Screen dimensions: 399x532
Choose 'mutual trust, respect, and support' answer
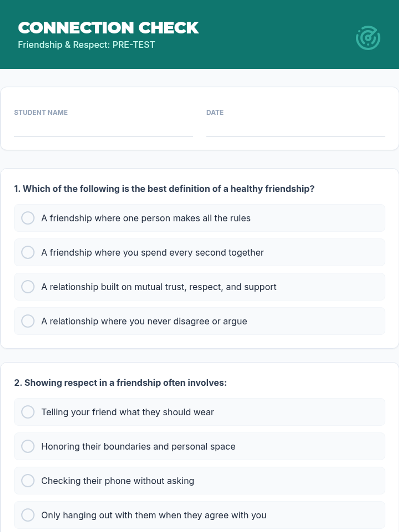tap(199, 287)
